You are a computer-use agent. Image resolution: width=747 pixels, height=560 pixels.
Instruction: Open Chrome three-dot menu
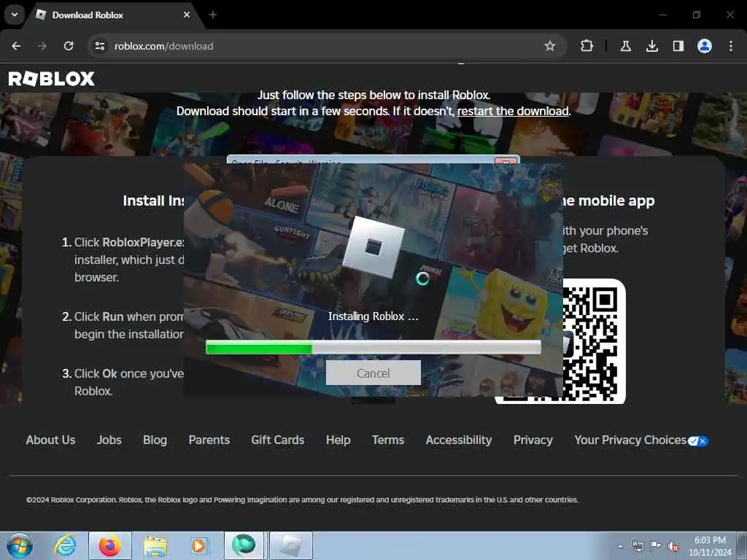click(730, 46)
